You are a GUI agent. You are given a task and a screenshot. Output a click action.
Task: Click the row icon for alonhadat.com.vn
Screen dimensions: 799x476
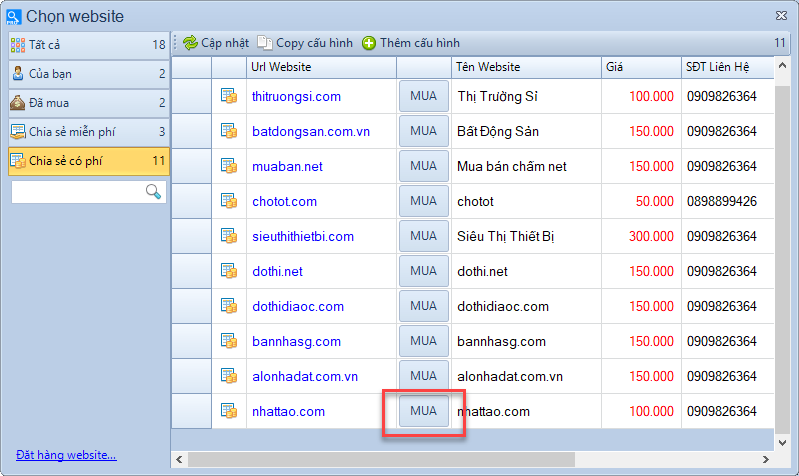pos(229,376)
